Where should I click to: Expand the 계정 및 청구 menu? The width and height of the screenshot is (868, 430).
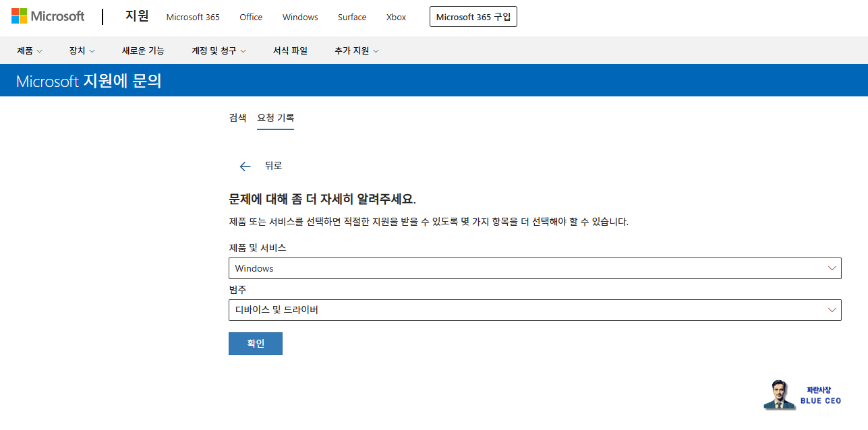click(x=219, y=51)
